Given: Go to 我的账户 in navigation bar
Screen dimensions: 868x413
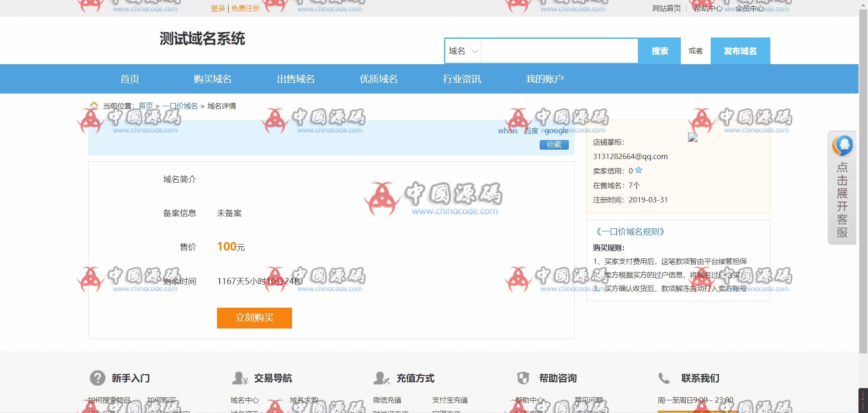Looking at the screenshot, I should 544,79.
